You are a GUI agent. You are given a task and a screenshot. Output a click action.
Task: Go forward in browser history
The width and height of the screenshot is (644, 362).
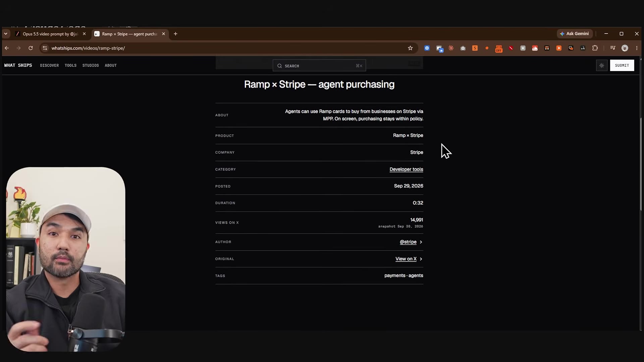18,48
